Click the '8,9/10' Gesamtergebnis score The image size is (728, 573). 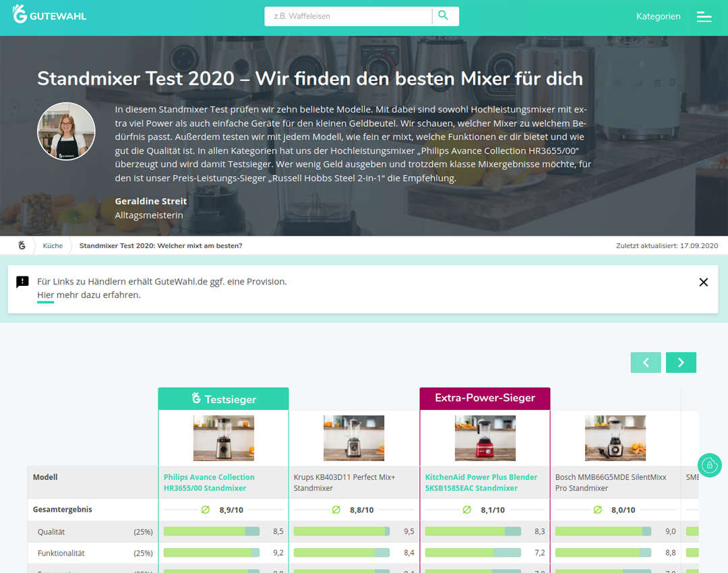pos(231,510)
